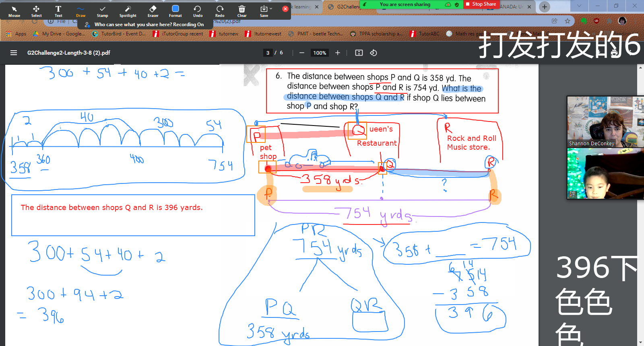Open the TutorABC bookmark
This screenshot has height=346, width=644.
pyautogui.click(x=425, y=34)
